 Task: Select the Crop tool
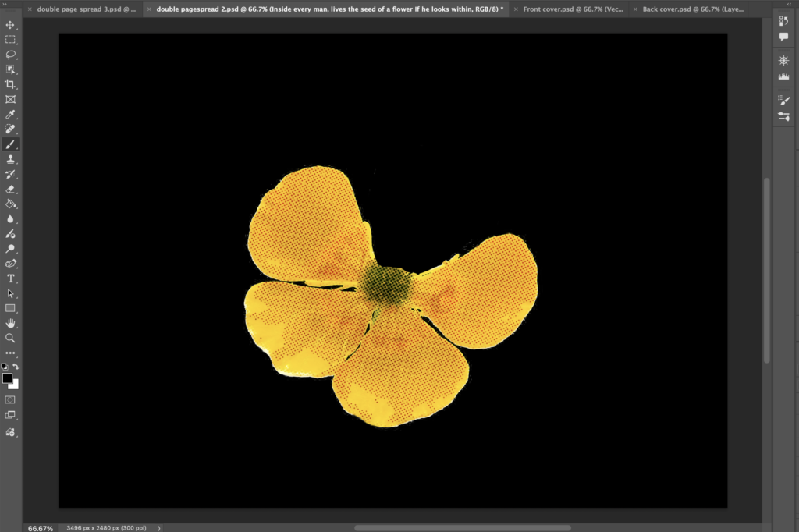pos(11,84)
